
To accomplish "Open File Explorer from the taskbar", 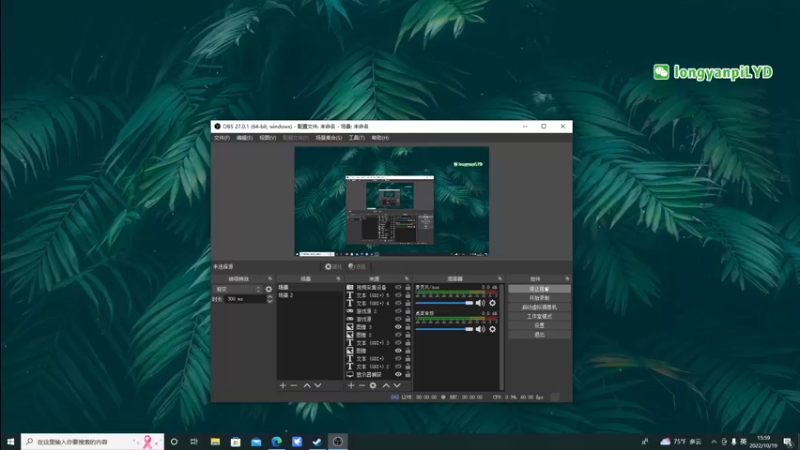I will (215, 442).
